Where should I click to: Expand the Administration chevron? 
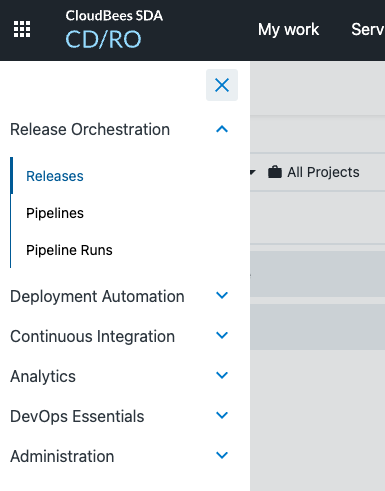pyautogui.click(x=222, y=455)
